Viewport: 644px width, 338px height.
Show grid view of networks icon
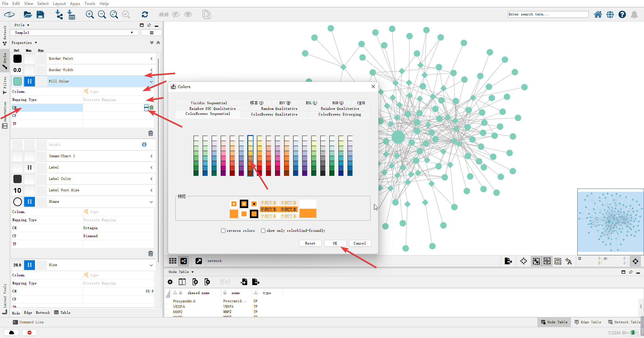pyautogui.click(x=173, y=261)
